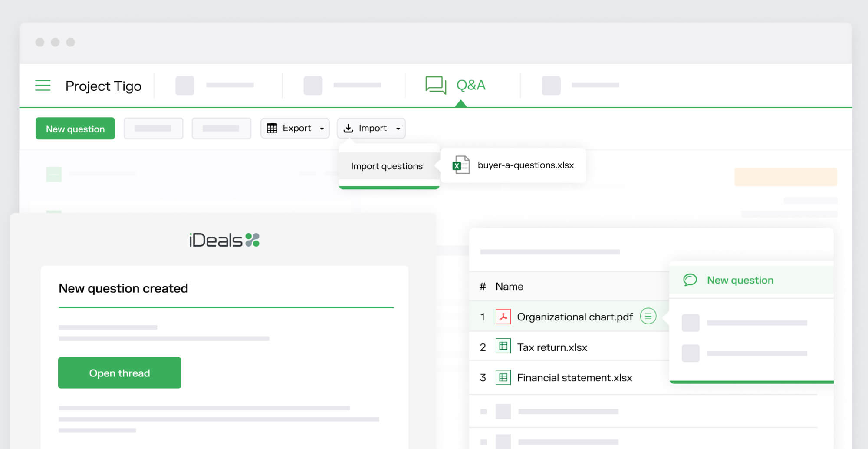Click the Excel file icon
This screenshot has width=868, height=449.
pos(461,165)
